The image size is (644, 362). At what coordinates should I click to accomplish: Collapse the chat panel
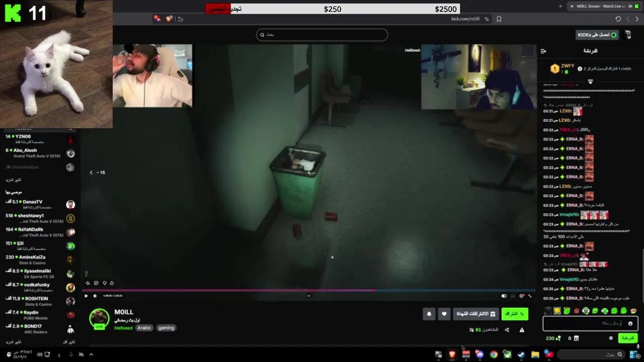543,51
